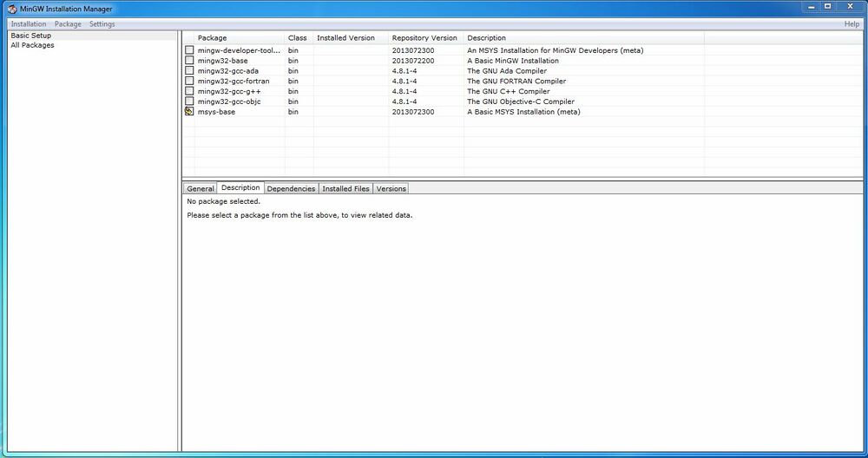Select msys-base package name

pyautogui.click(x=216, y=112)
